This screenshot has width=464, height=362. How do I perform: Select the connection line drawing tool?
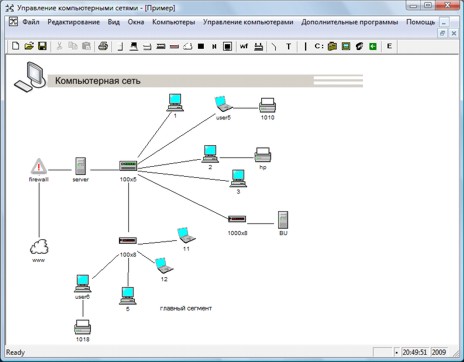coord(274,46)
